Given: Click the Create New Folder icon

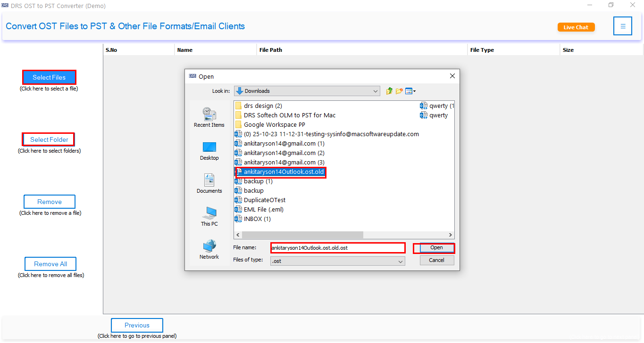Looking at the screenshot, I should pos(399,91).
